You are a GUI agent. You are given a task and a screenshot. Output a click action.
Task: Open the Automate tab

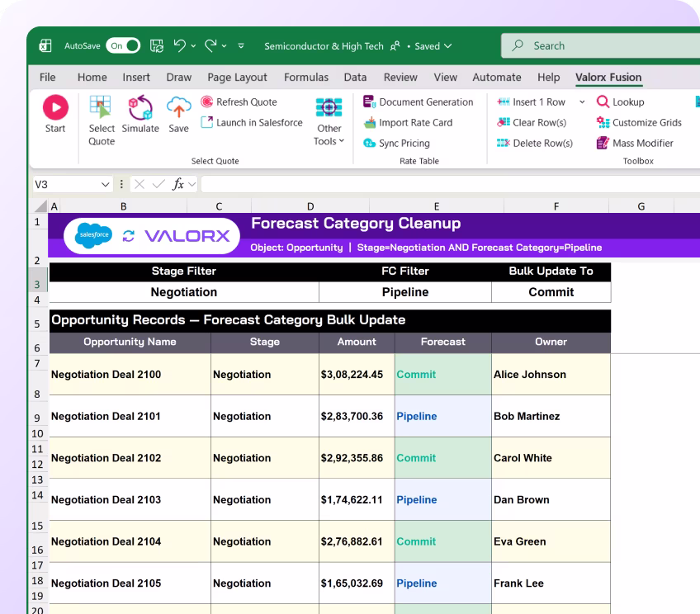(x=497, y=78)
